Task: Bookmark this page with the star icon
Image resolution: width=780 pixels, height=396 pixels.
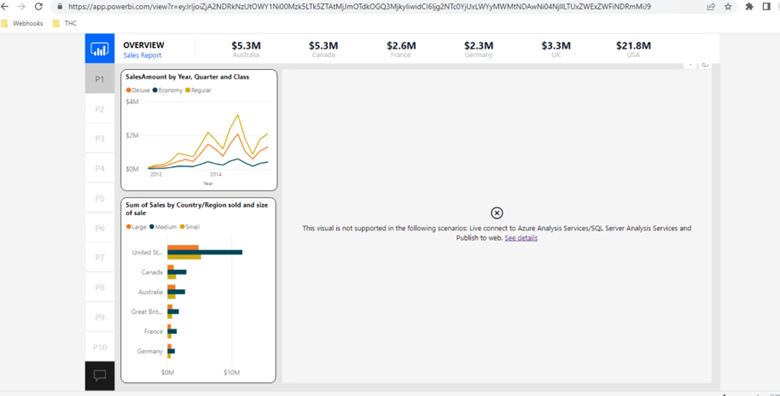Action: pos(728,6)
